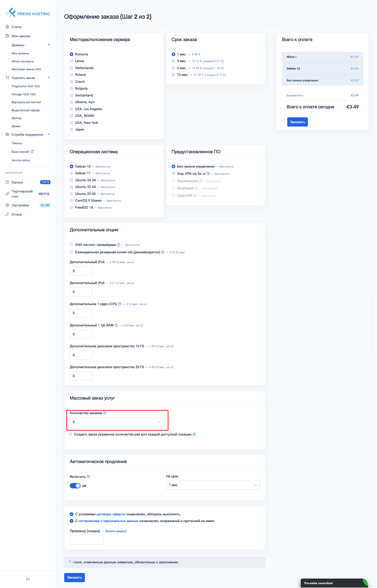Viewport: 377px width, 588px height.
Task: Click the gear icon beside Настройки
Action: (x=7, y=205)
